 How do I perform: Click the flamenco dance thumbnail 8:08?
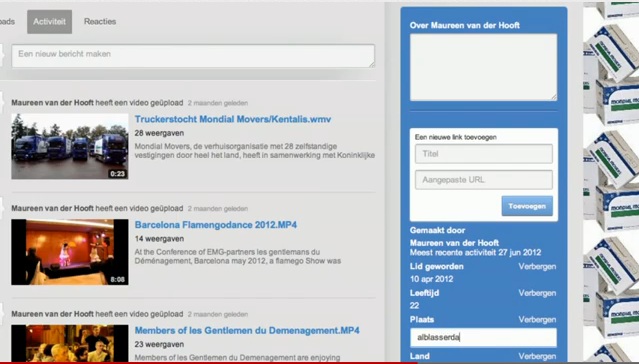click(x=70, y=252)
